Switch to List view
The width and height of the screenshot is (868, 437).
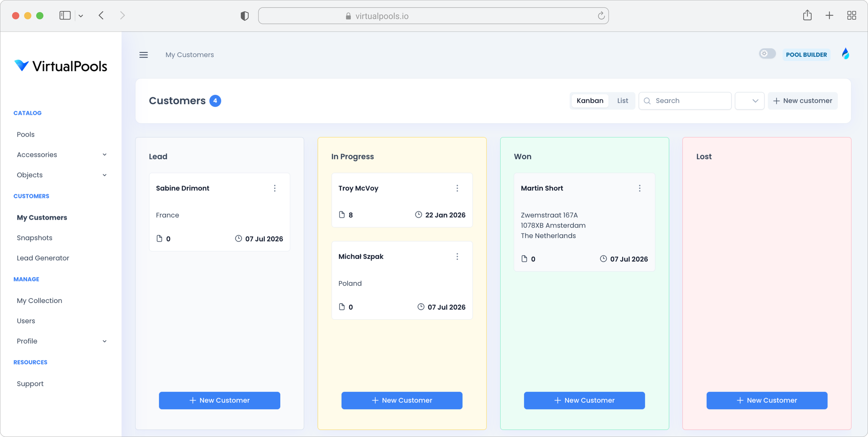coord(622,101)
